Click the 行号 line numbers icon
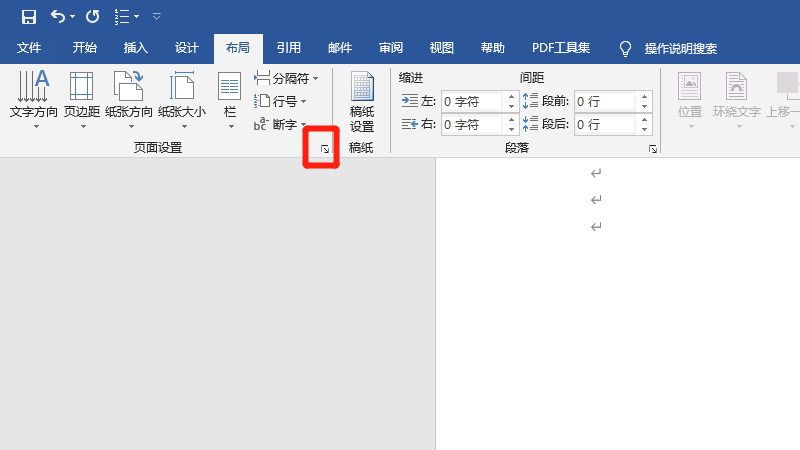This screenshot has height=450, width=800. [x=262, y=101]
